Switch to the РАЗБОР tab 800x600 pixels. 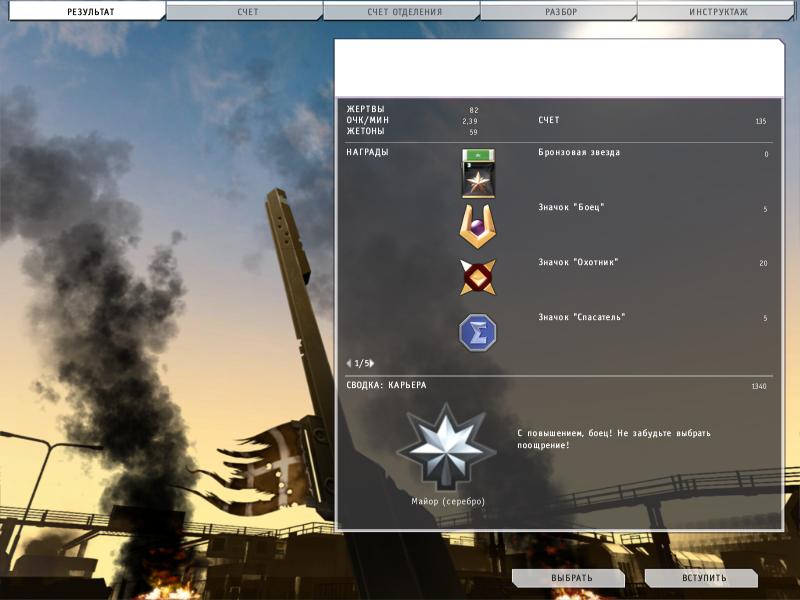[558, 12]
